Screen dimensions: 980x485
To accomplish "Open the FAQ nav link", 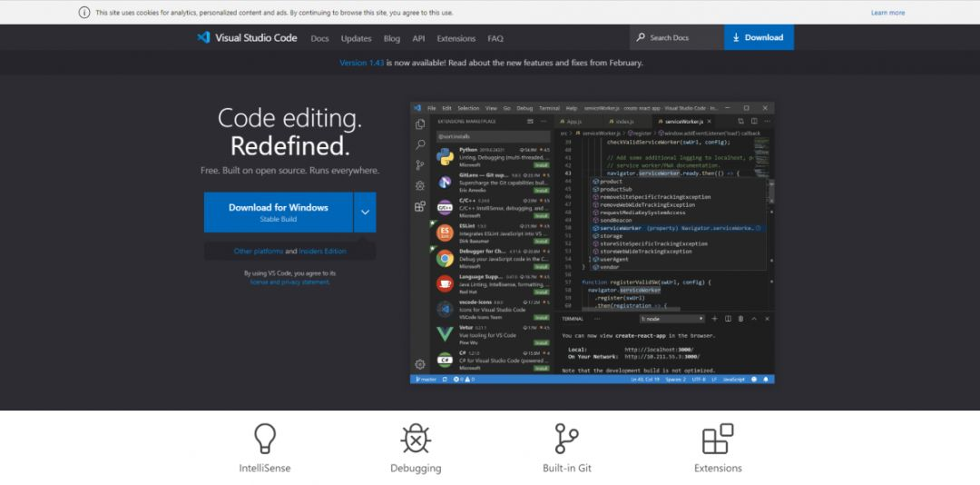I will point(495,39).
